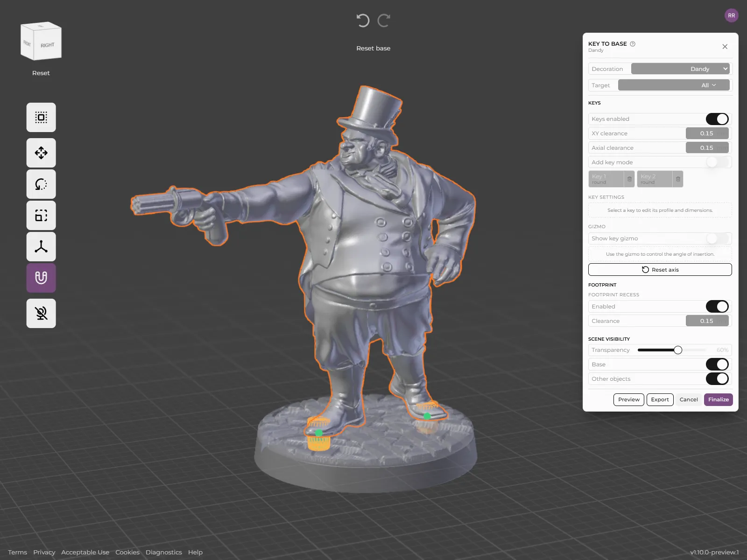Click the Reset base label
The height and width of the screenshot is (560, 747).
(x=373, y=48)
